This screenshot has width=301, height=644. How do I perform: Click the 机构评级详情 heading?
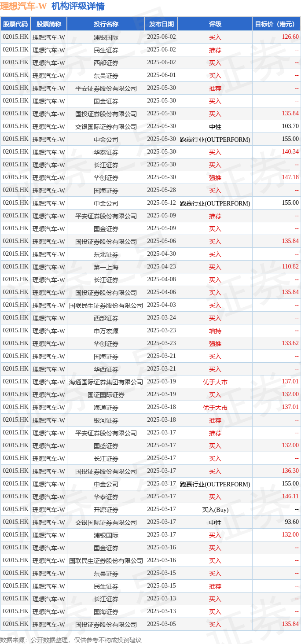point(78,6)
